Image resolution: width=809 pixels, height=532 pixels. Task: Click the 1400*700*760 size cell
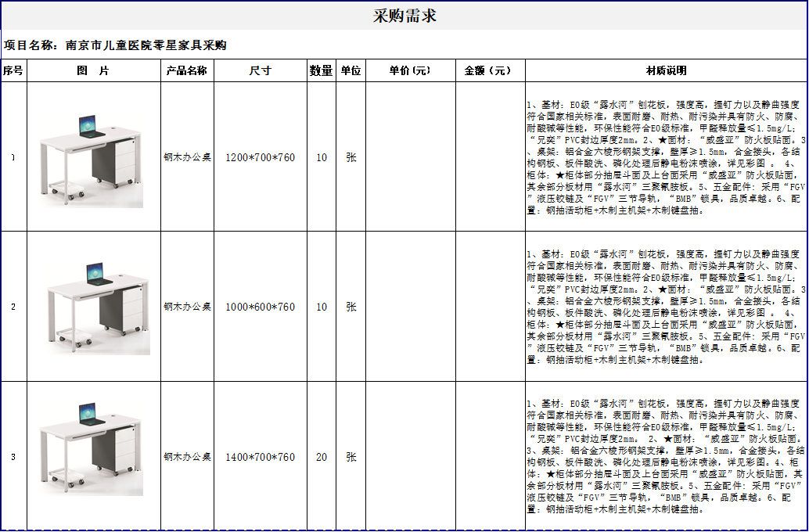point(259,458)
